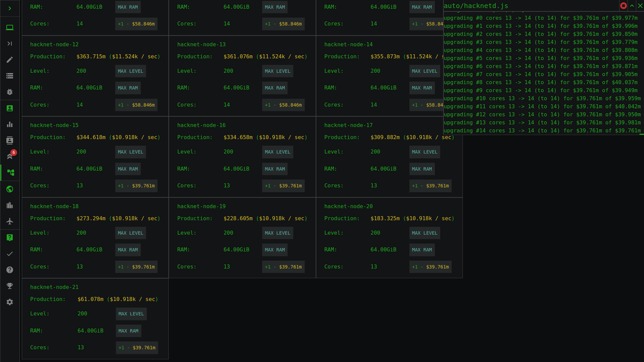Open Options gear icon
The image size is (644, 362).
[10, 302]
